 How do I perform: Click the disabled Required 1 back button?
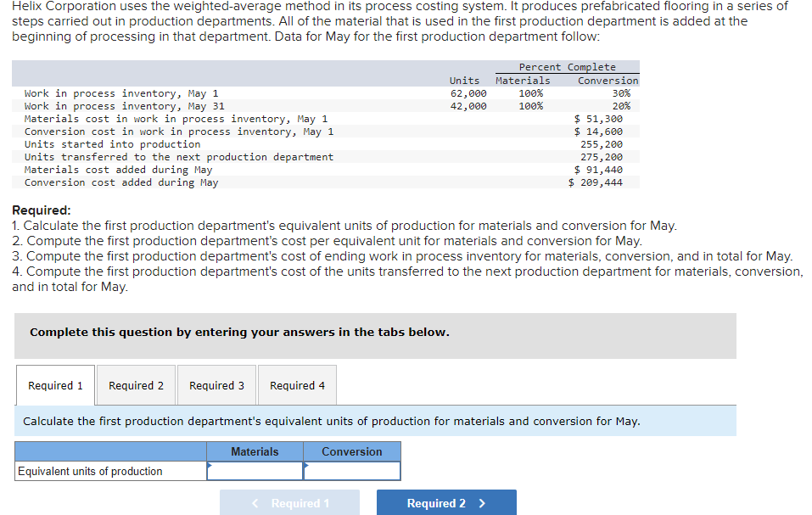[x=289, y=501]
